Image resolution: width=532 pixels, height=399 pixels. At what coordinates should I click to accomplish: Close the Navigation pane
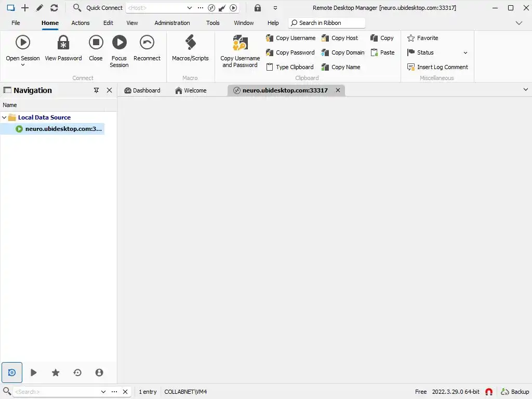click(109, 90)
